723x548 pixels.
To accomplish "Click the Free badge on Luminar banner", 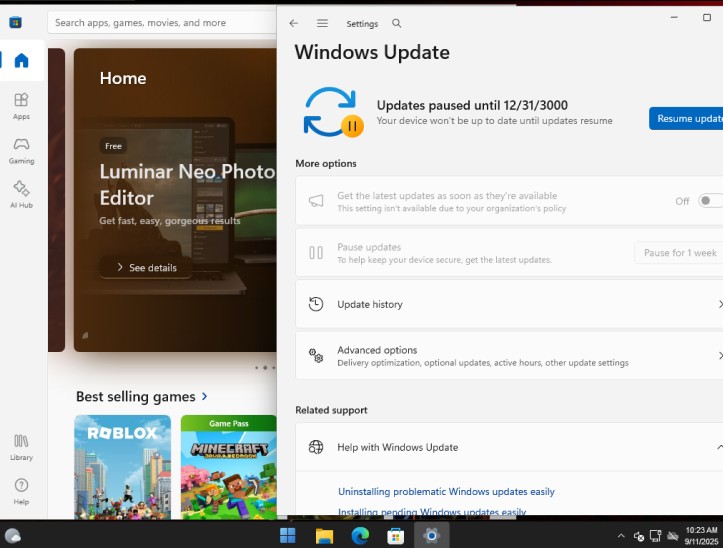I will (x=113, y=146).
